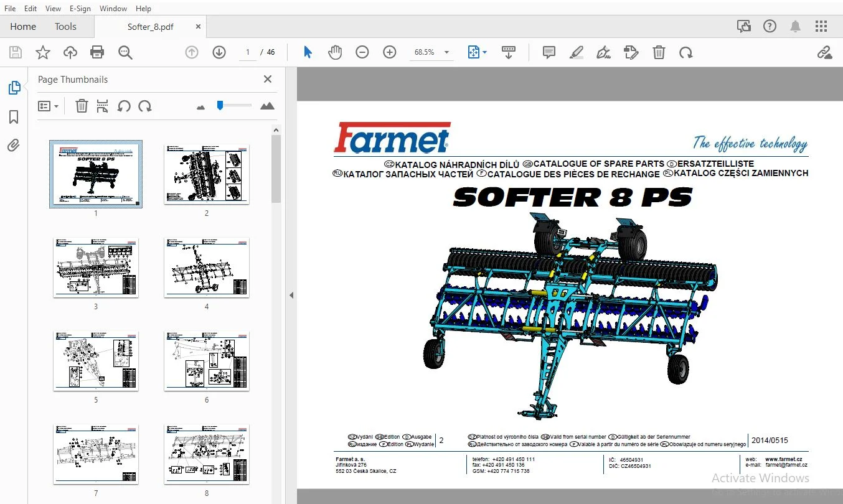Zoom in with the plus icon

[390, 53]
